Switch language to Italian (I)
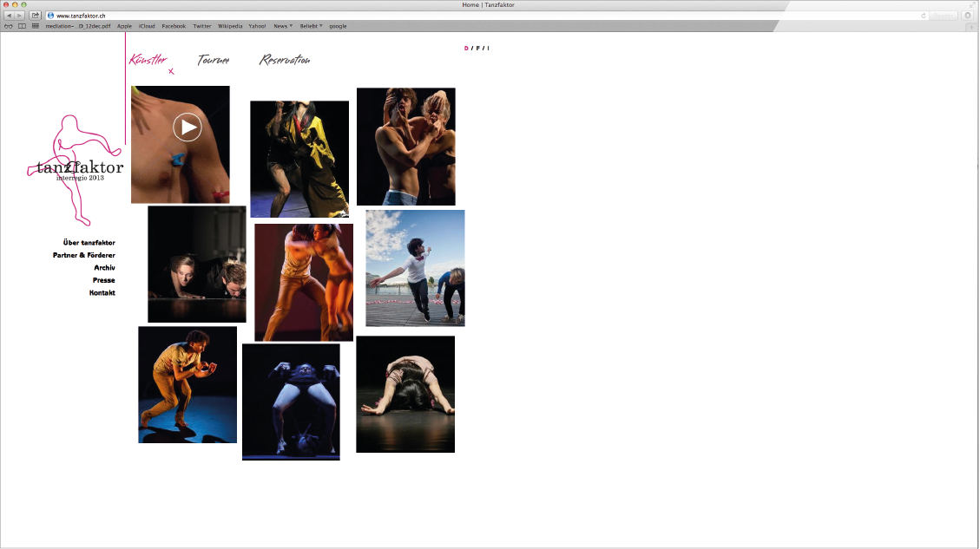This screenshot has width=980, height=549. point(488,48)
